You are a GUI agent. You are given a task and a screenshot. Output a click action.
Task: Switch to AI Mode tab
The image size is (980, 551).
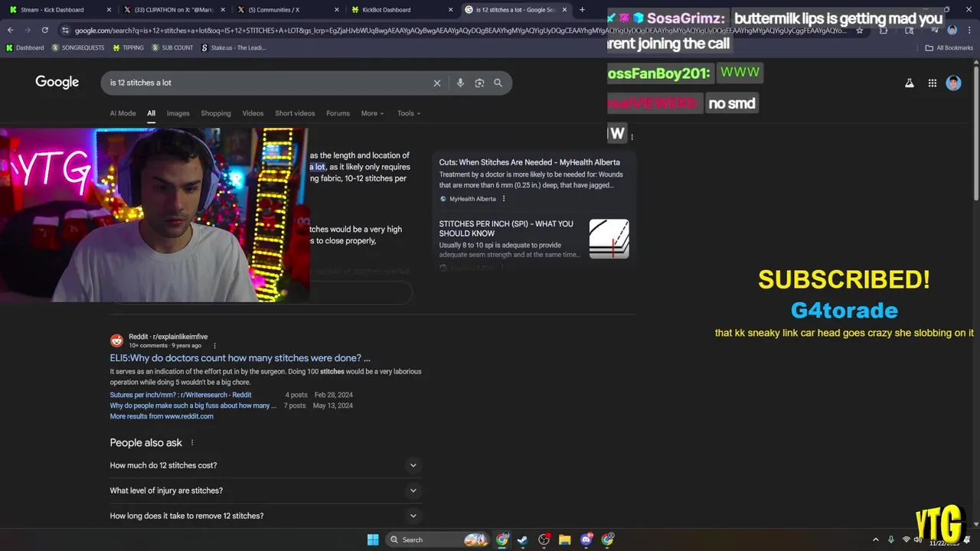(x=122, y=113)
